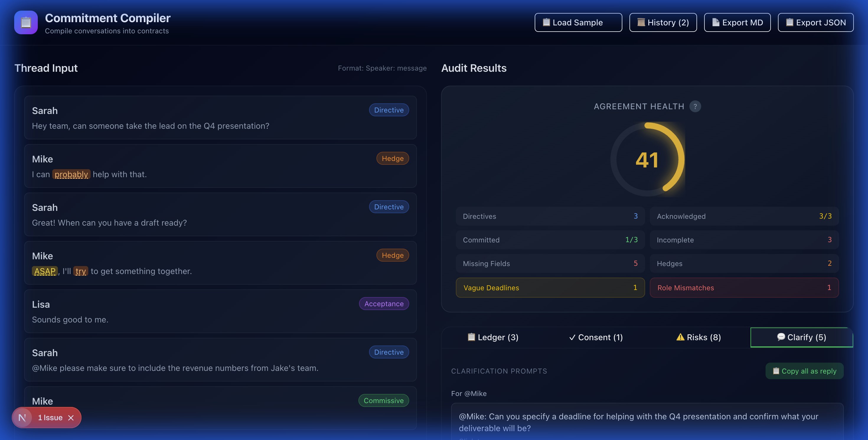
Task: Click the Vague Deadlines stat tile
Action: (550, 288)
